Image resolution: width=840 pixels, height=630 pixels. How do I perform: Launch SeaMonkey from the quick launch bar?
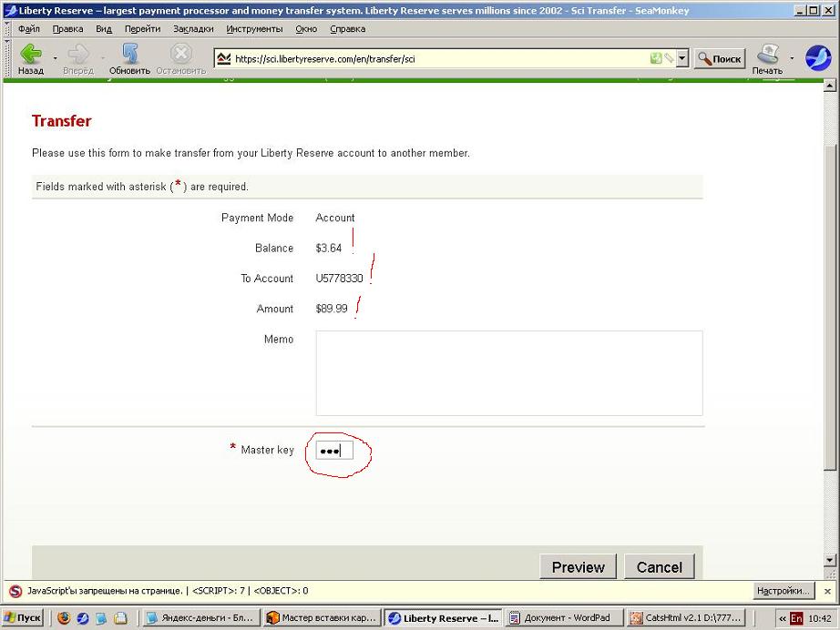click(x=83, y=618)
